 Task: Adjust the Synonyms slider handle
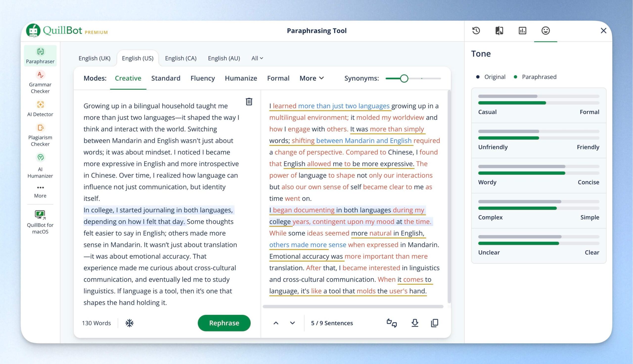coord(404,78)
